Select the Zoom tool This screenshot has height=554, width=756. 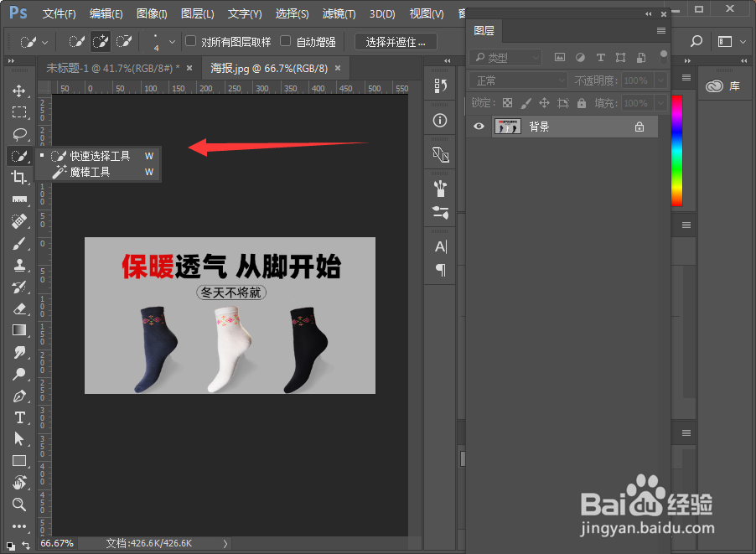(19, 505)
